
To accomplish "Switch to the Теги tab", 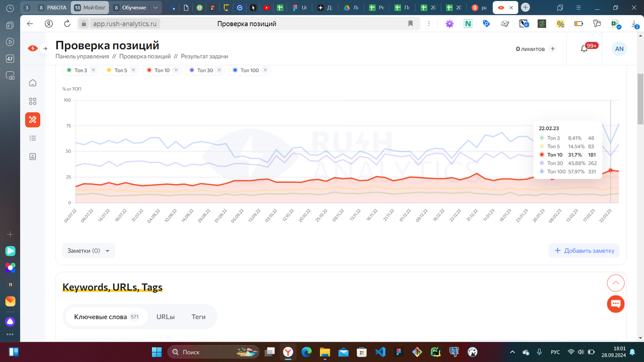I will click(198, 316).
